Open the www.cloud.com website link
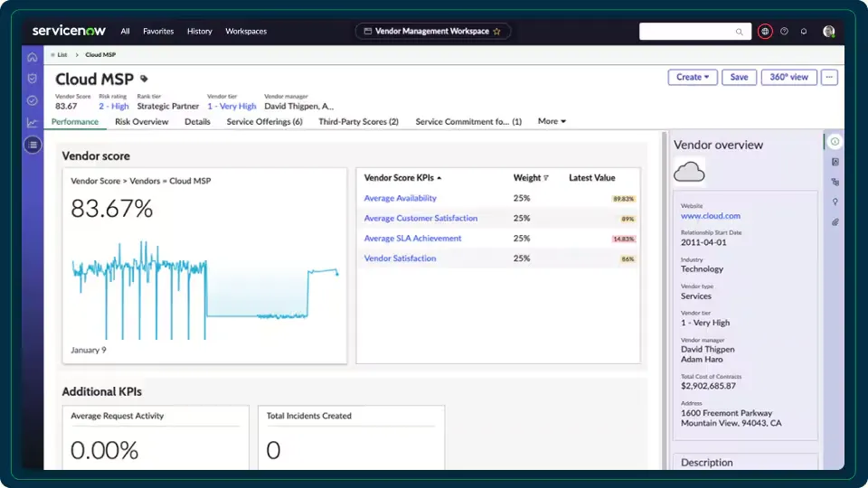 (x=710, y=216)
